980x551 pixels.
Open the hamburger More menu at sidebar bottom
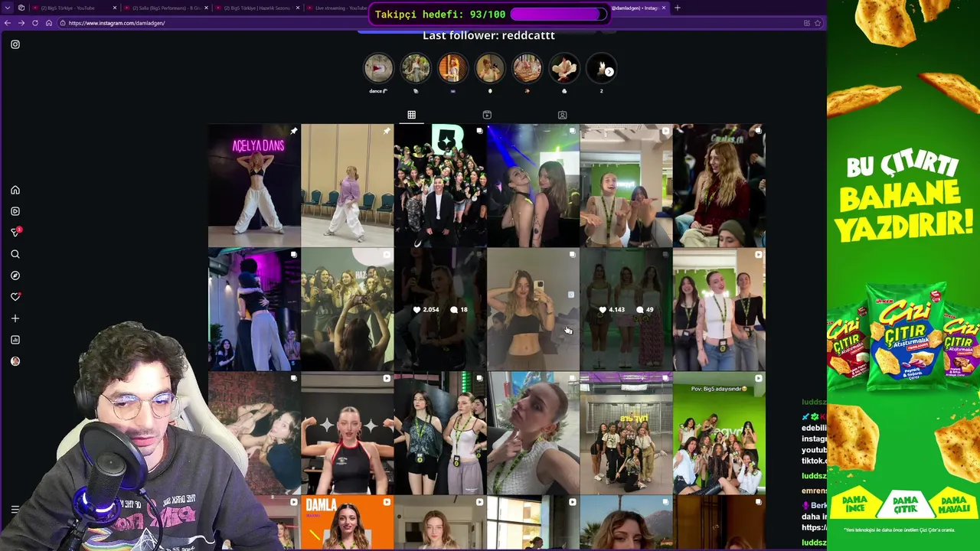[x=15, y=509]
